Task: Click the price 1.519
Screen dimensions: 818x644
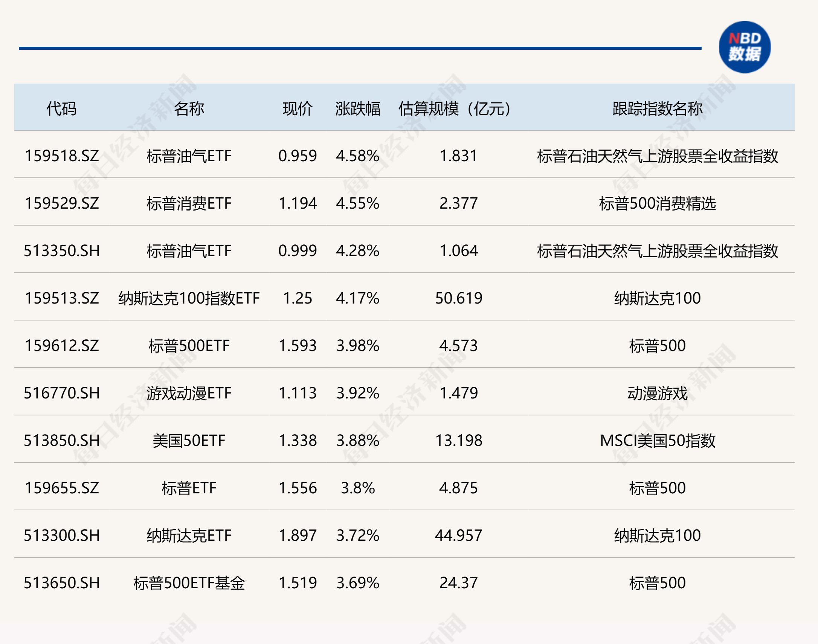Action: (x=298, y=583)
